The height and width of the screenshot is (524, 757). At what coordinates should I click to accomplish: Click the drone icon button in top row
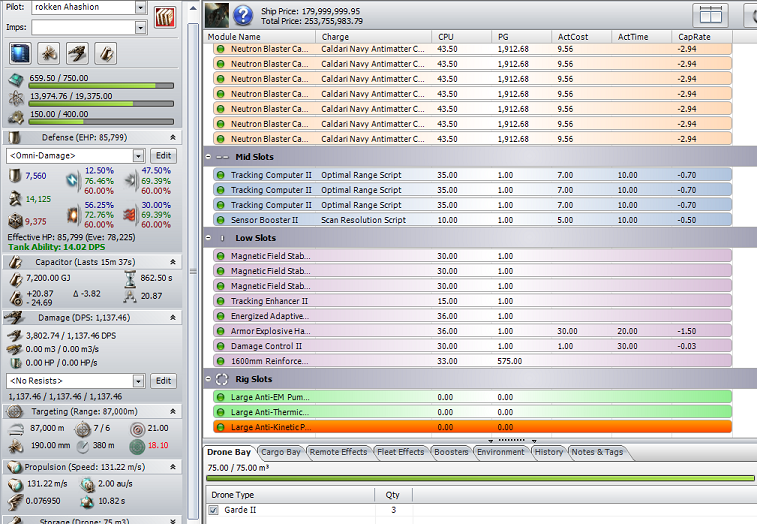click(x=49, y=53)
